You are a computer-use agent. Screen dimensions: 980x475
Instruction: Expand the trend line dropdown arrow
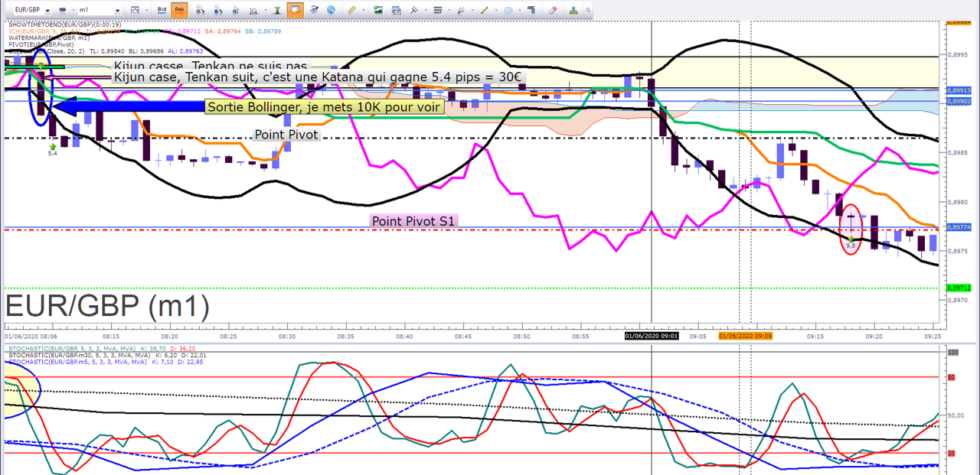(x=495, y=10)
